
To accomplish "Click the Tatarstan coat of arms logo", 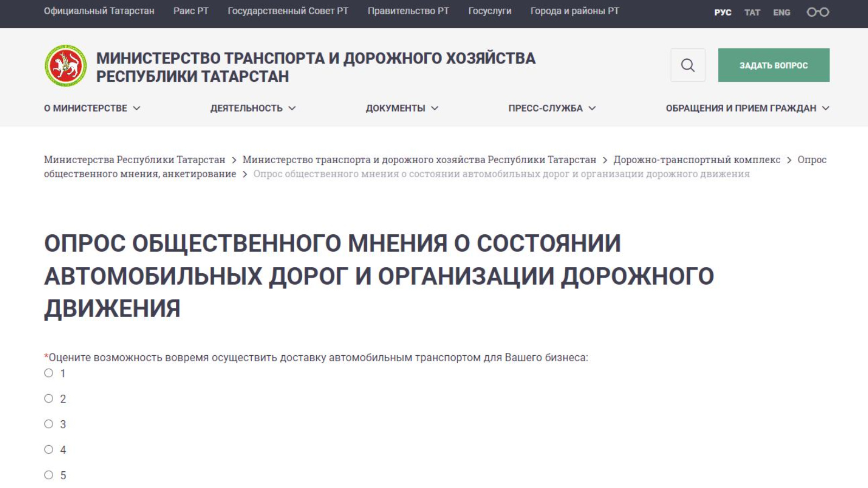I will pos(66,66).
